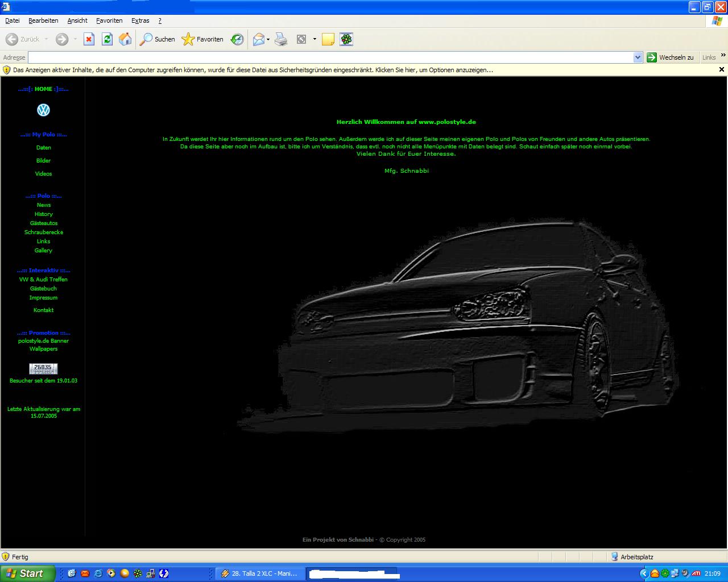
Task: Launch ICQ from browser toolbar flower icon
Action: 346,39
